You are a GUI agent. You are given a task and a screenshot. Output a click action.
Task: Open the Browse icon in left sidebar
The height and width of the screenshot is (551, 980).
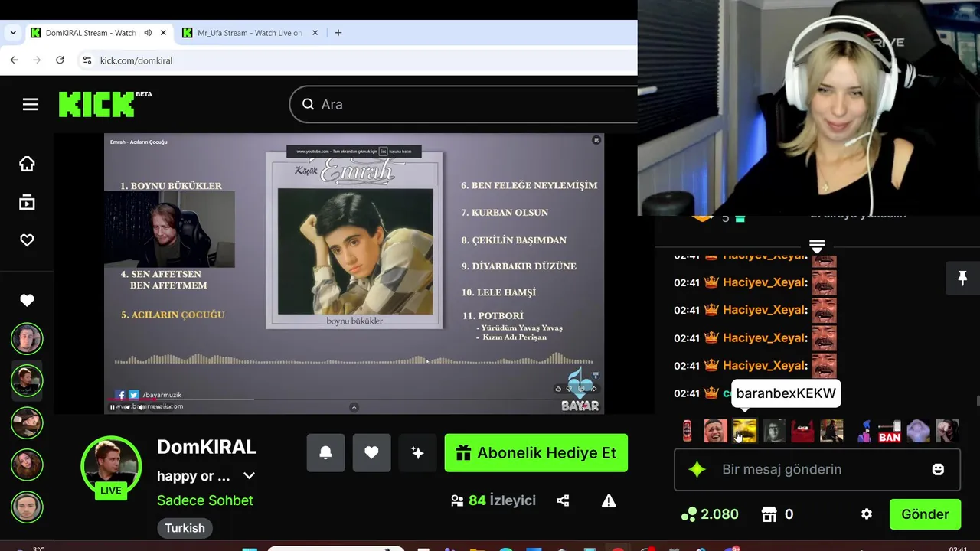point(27,202)
